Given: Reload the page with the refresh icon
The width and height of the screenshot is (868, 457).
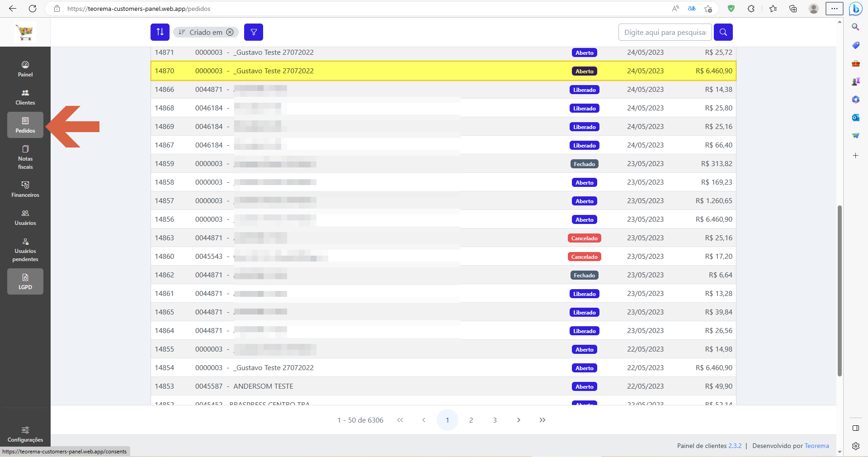Looking at the screenshot, I should coord(33,9).
